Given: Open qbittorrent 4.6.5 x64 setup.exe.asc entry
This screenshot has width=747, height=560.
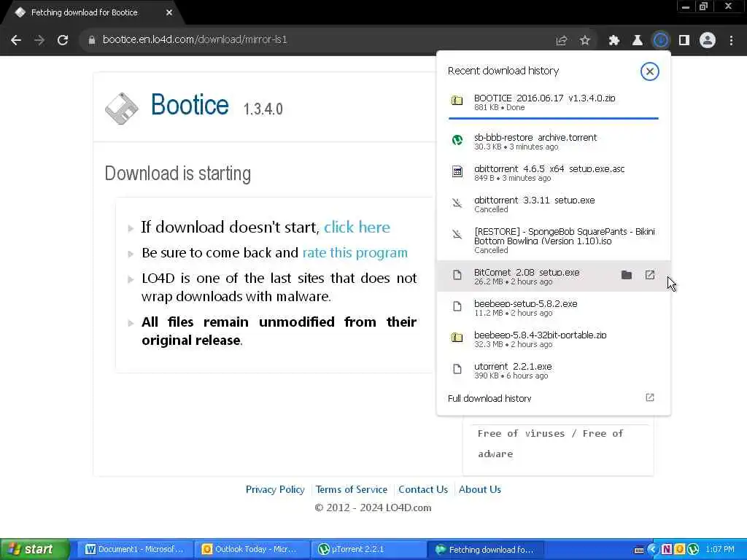Looking at the screenshot, I should [554, 173].
